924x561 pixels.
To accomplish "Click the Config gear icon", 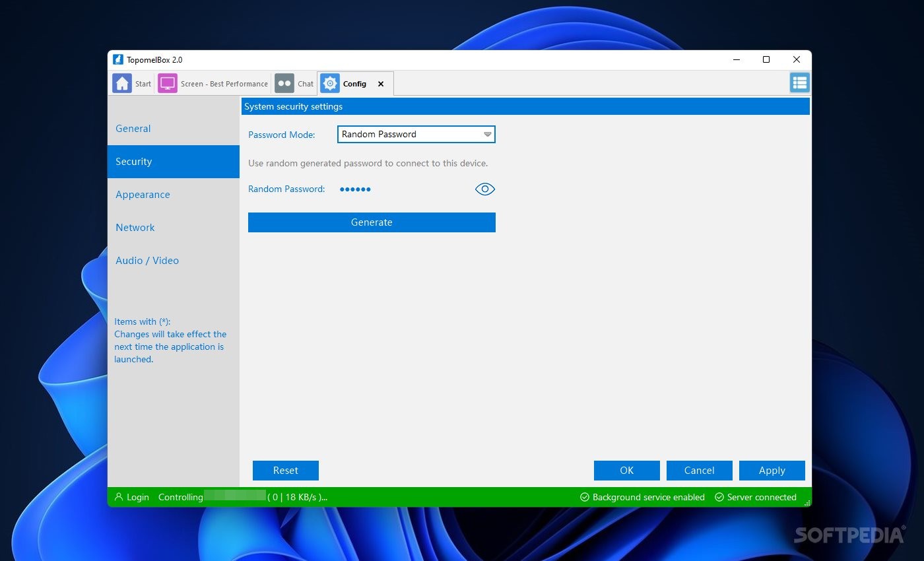I will tap(330, 83).
